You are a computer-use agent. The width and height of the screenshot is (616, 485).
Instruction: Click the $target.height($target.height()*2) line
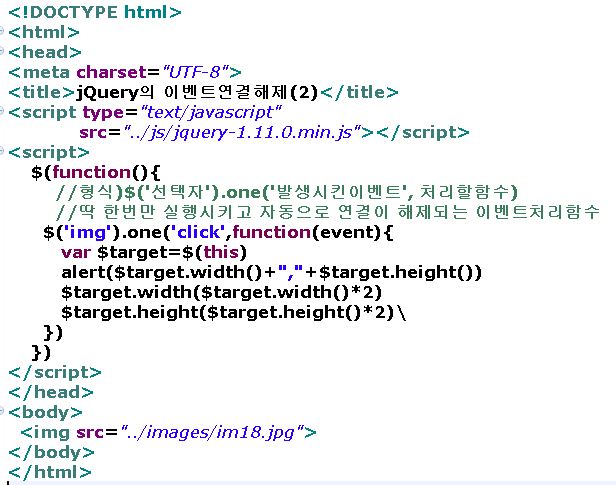[x=227, y=313]
